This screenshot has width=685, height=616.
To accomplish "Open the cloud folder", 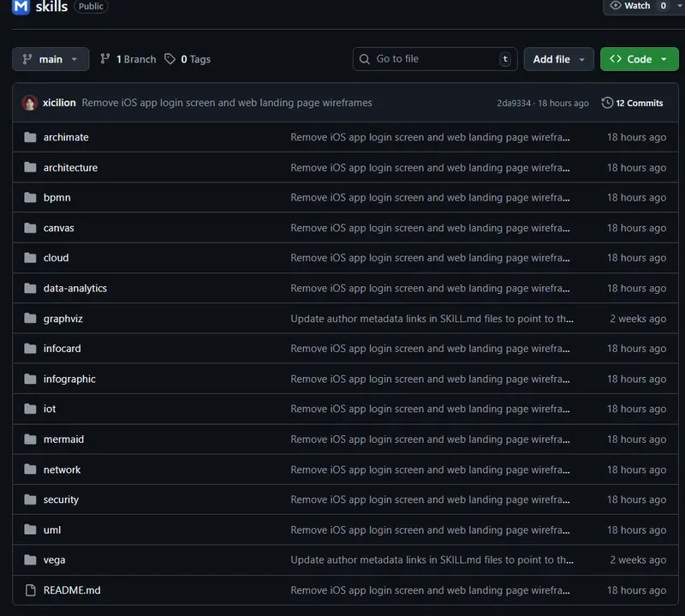I will pos(56,258).
